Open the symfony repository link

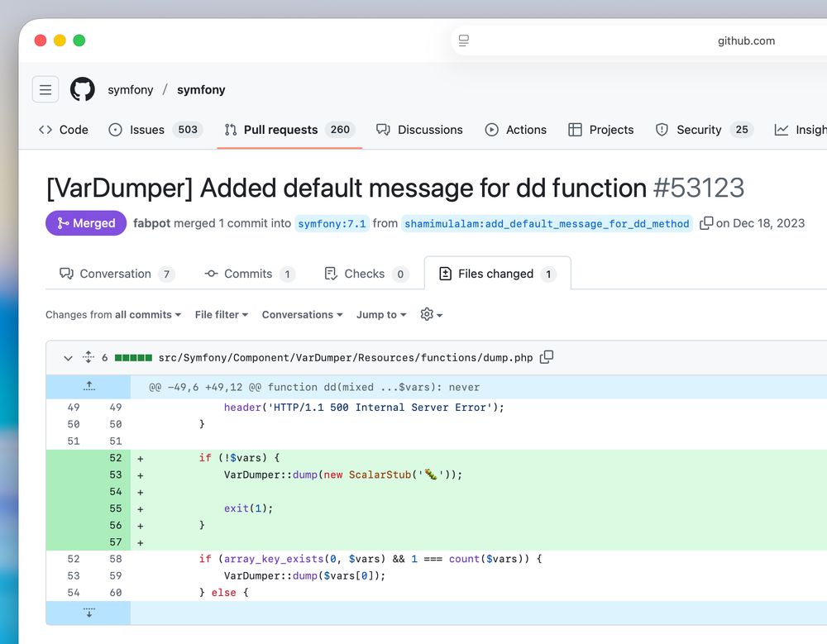point(201,89)
